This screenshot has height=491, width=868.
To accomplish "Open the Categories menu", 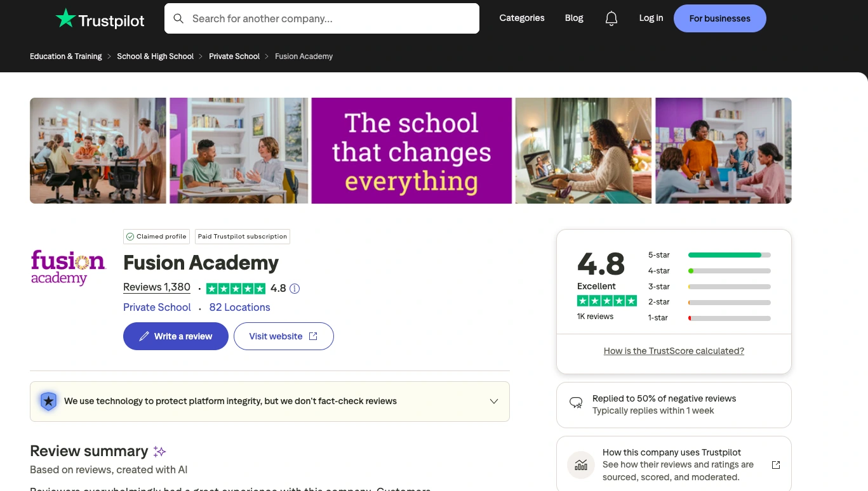I will tap(521, 18).
